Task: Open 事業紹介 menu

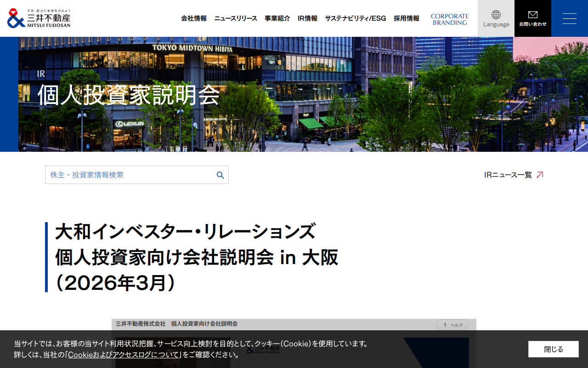Action: tap(277, 18)
